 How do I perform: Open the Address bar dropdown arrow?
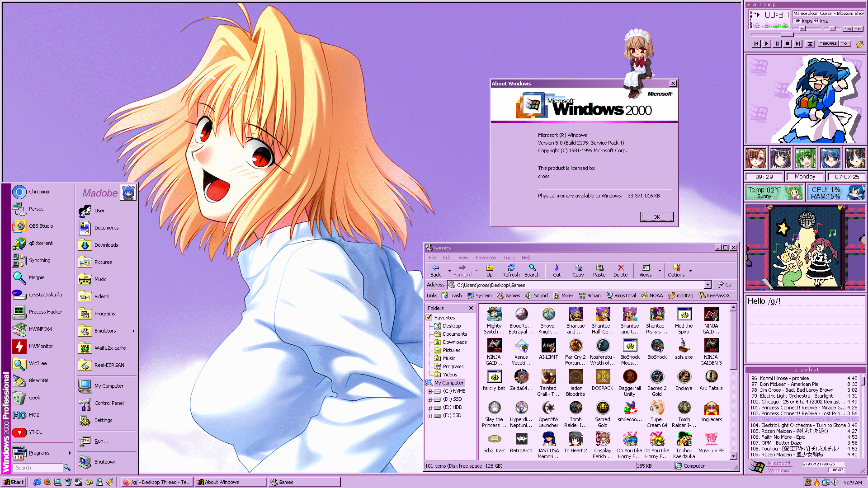point(708,285)
